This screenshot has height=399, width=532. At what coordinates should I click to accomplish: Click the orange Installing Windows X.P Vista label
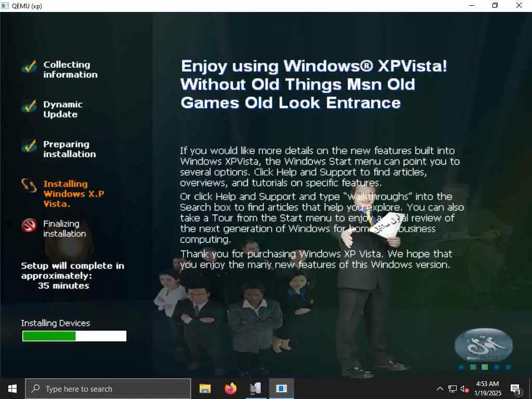pyautogui.click(x=74, y=194)
